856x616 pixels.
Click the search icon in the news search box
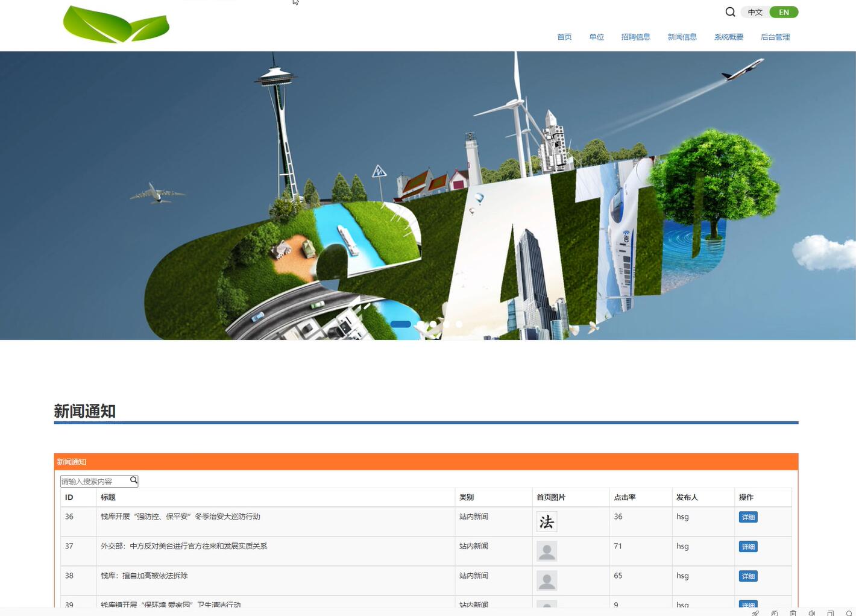134,480
